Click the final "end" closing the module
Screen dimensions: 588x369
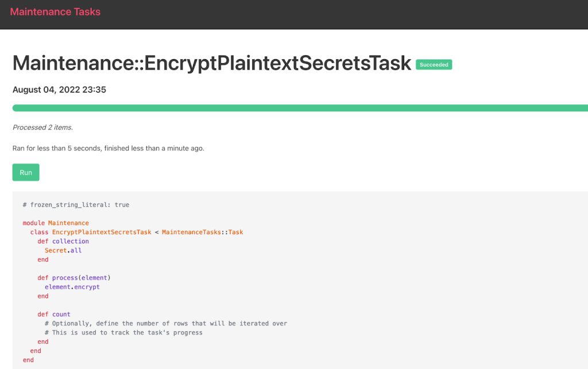[28, 360]
